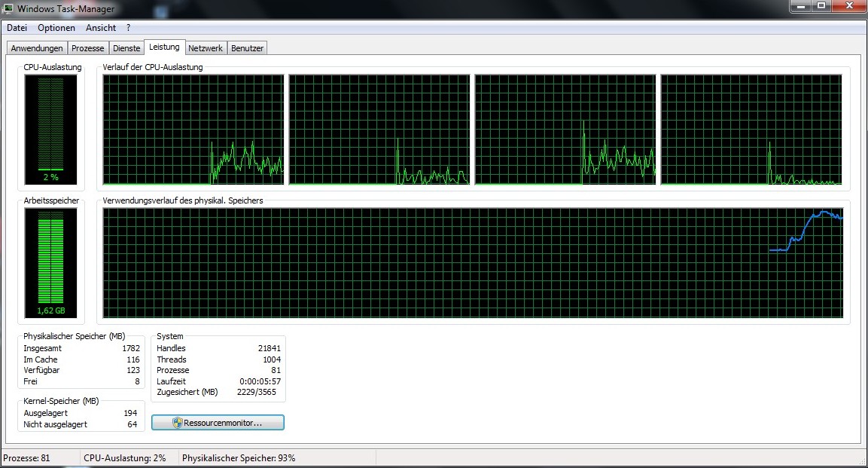Click the third CPU core history graph

click(x=565, y=130)
